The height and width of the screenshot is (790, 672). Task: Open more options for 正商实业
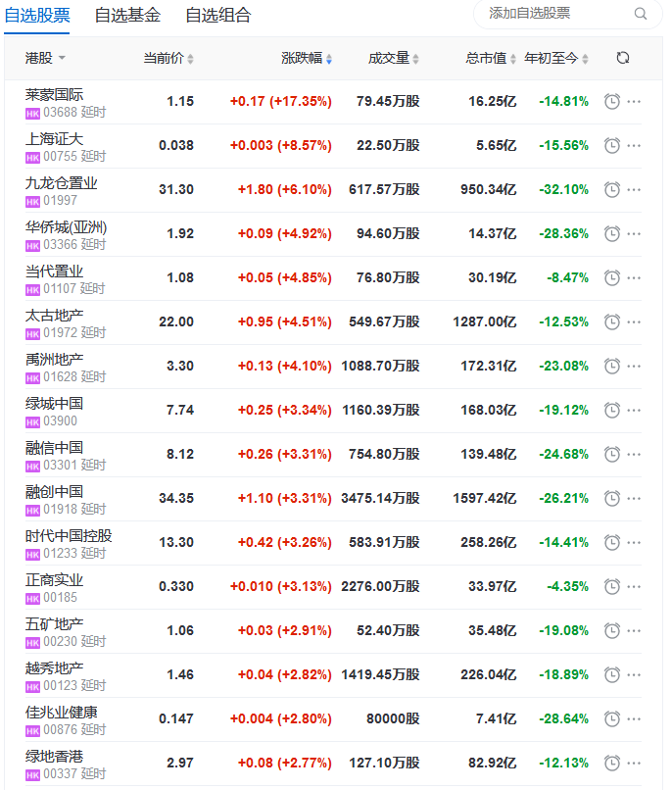pyautogui.click(x=634, y=586)
